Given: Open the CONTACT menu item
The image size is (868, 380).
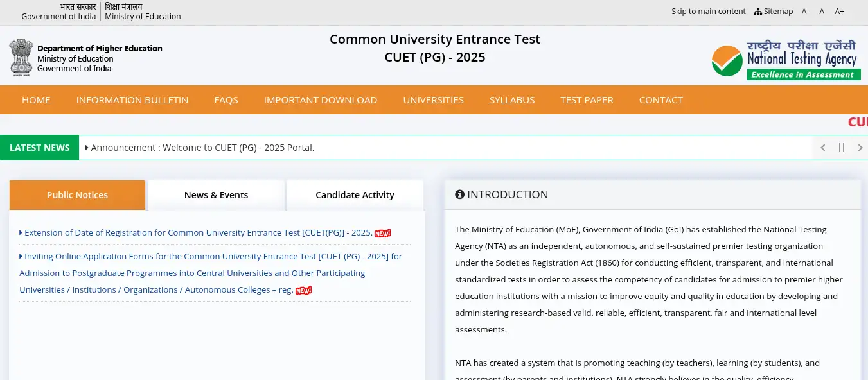Looking at the screenshot, I should [660, 100].
